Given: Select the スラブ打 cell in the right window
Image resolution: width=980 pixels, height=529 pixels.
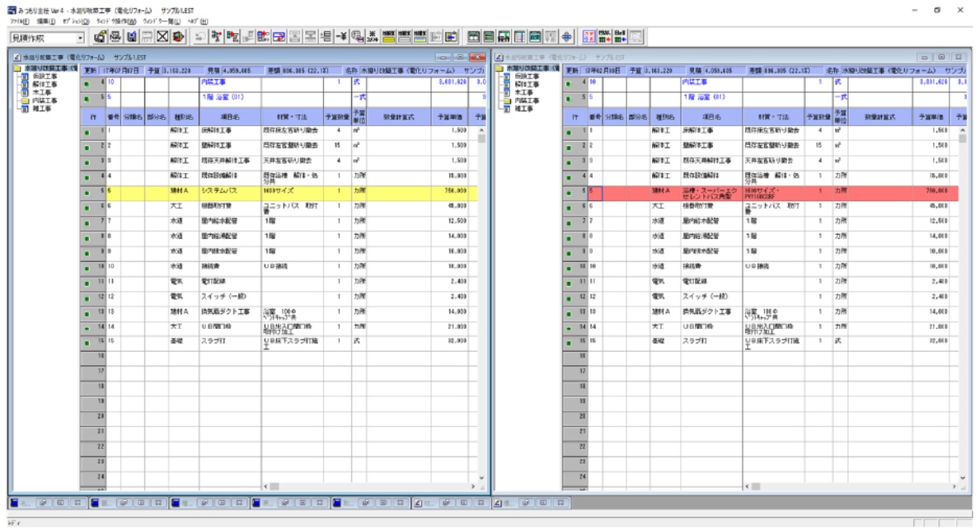Looking at the screenshot, I should (712, 344).
